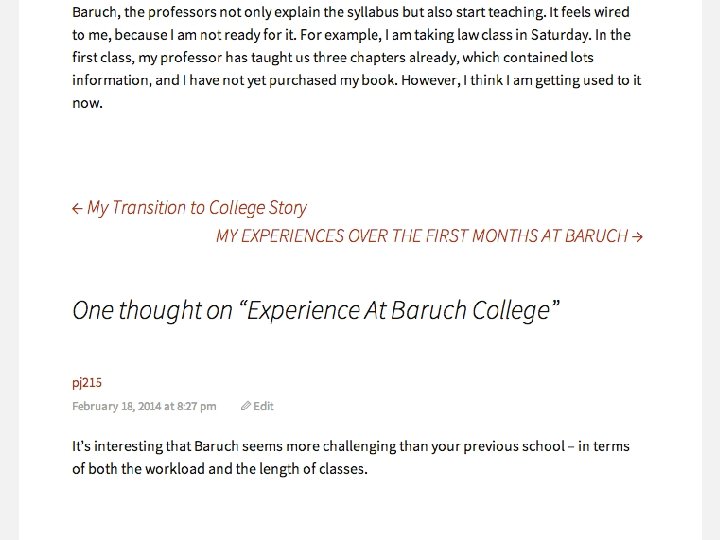Click the line about not yet purchased my book

tap(356, 80)
